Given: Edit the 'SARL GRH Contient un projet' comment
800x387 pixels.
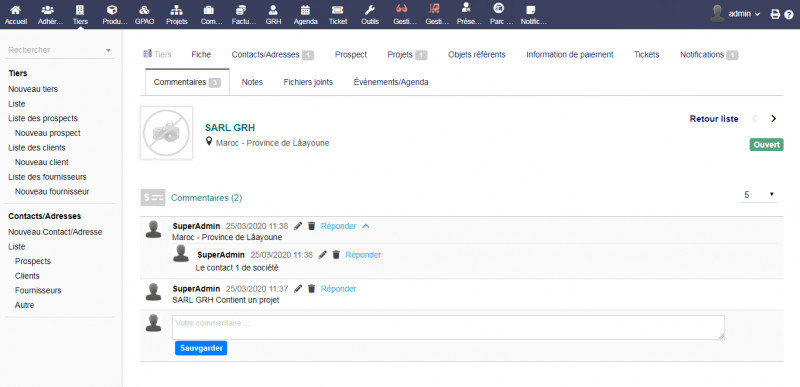Looking at the screenshot, I should [298, 289].
